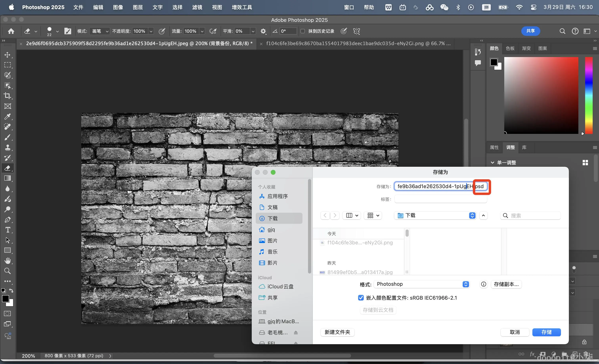Select the Gradient tool
The image size is (599, 364).
tap(8, 178)
